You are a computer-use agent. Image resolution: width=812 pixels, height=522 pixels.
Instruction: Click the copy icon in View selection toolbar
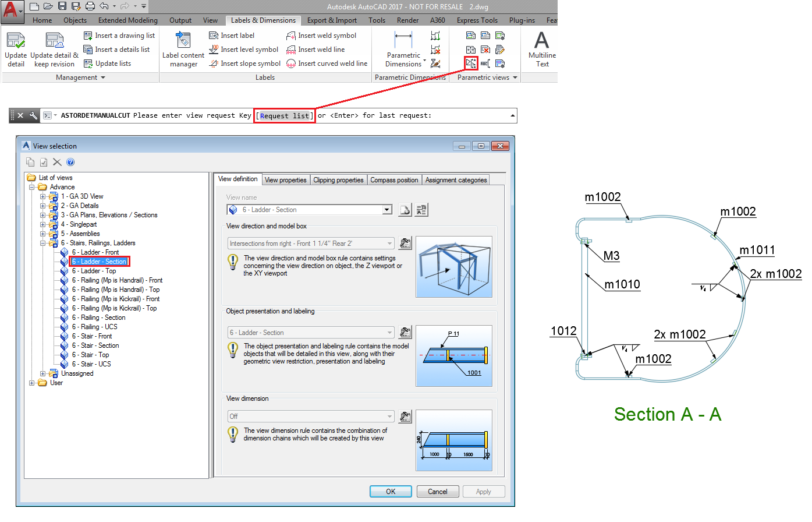30,162
